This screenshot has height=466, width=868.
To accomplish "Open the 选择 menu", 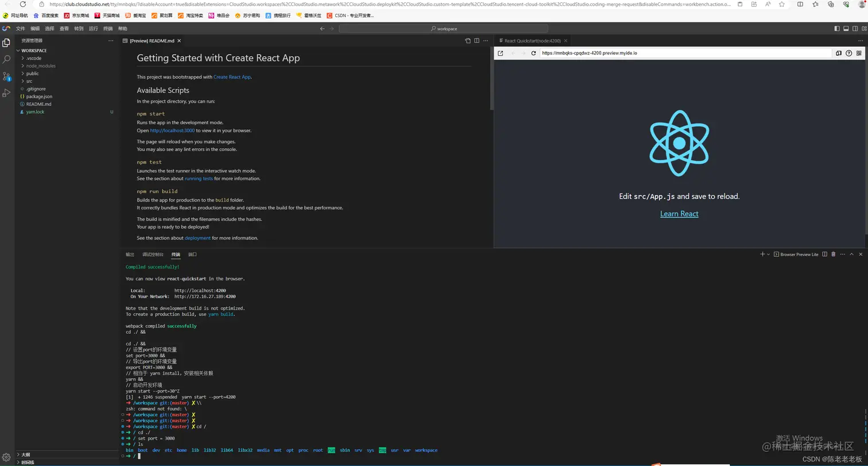I will pos(50,28).
